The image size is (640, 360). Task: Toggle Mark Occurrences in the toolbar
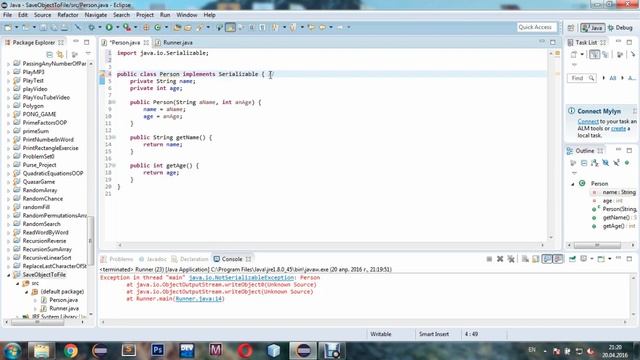231,27
